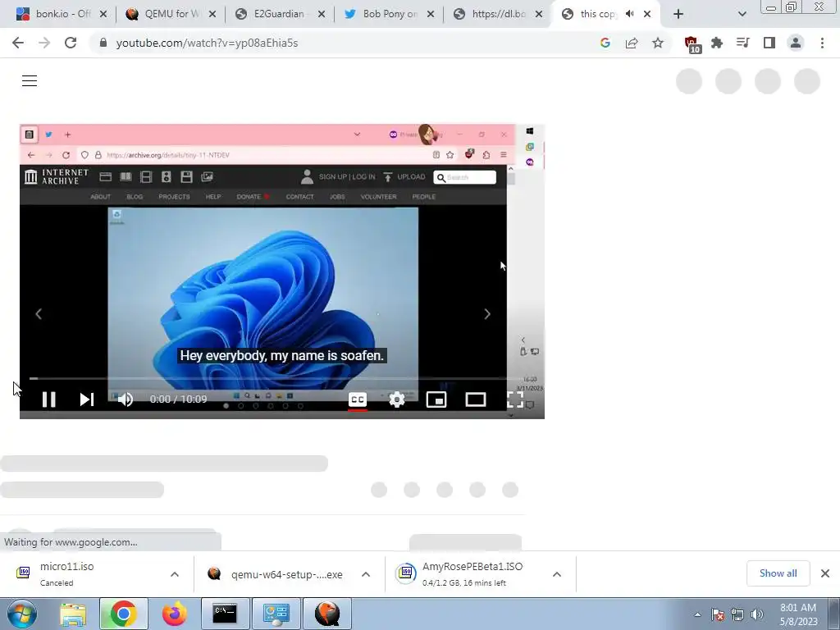Open Chrome extensions puzzle icon

click(717, 43)
